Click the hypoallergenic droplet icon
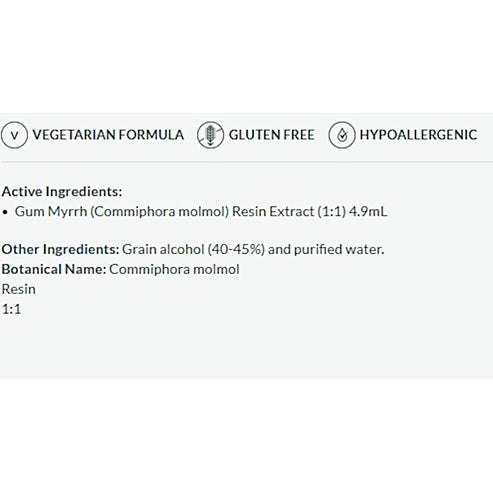Image resolution: width=493 pixels, height=493 pixels. [342, 135]
